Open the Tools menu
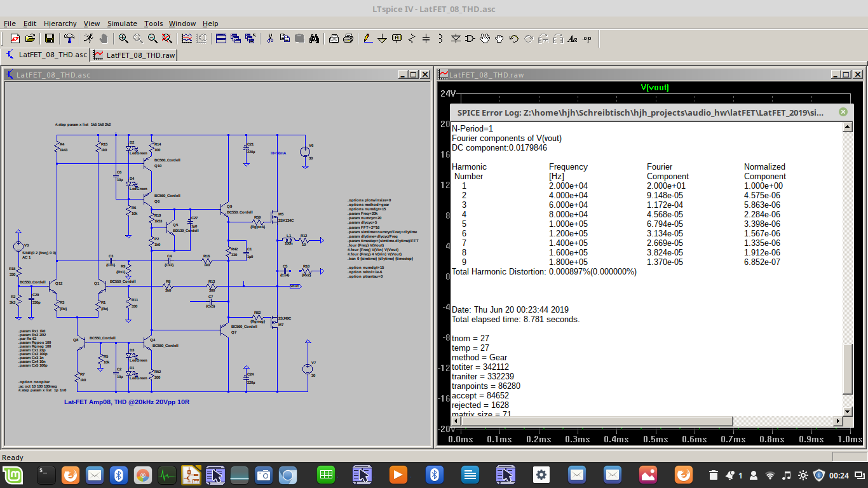Image resolution: width=868 pixels, height=488 pixels. pos(153,24)
